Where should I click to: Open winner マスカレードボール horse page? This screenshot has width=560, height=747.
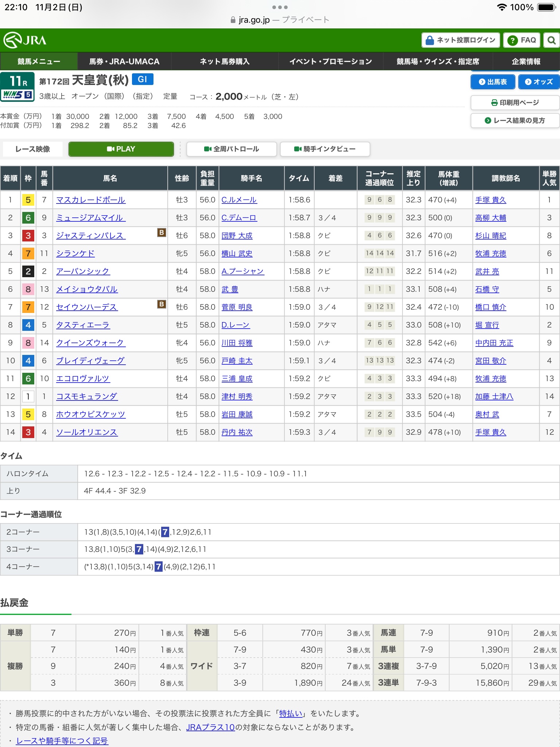click(x=91, y=200)
